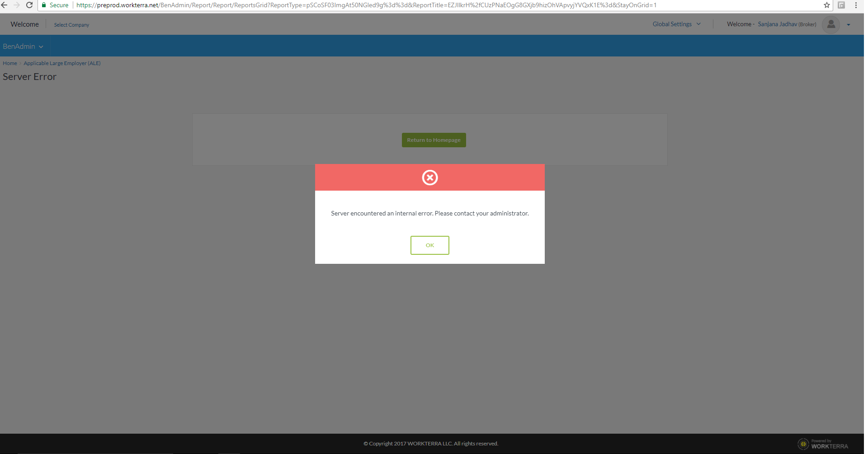Viewport: 868px width, 454px height.
Task: Click the WORKTERRA logo in footer
Action: (x=823, y=444)
